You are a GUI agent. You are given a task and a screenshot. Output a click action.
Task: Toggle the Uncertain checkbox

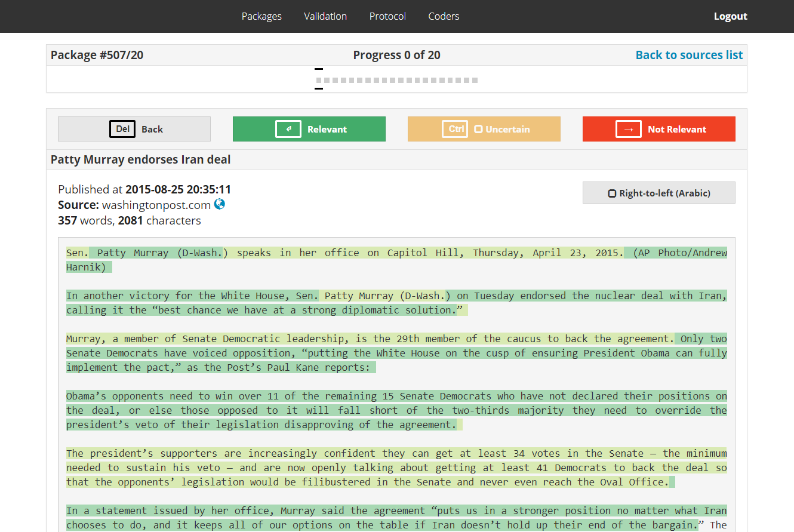[x=478, y=129]
